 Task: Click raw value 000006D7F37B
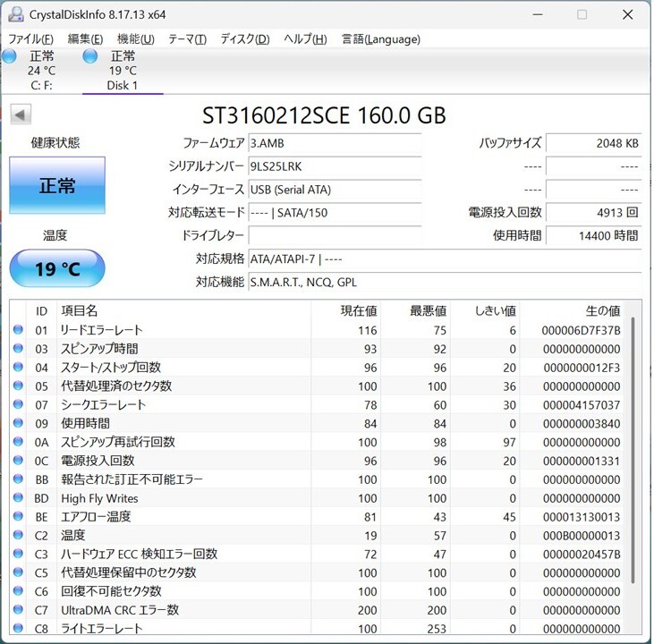point(581,330)
